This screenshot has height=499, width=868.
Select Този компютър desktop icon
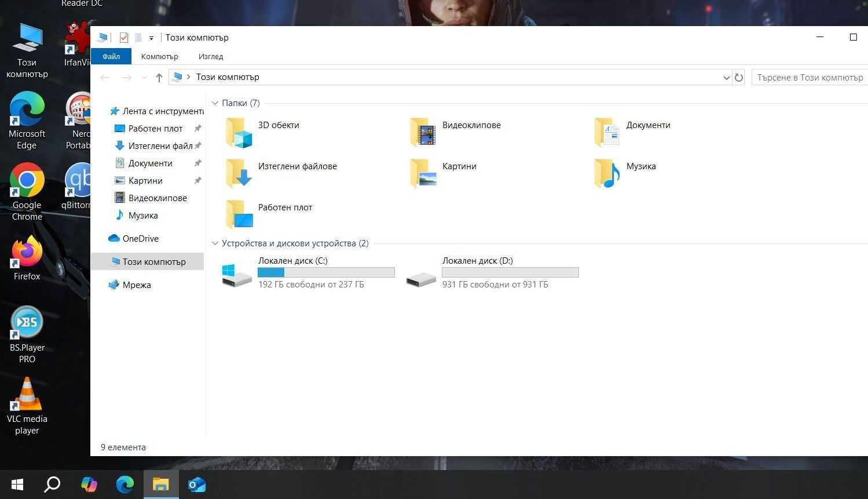click(27, 50)
